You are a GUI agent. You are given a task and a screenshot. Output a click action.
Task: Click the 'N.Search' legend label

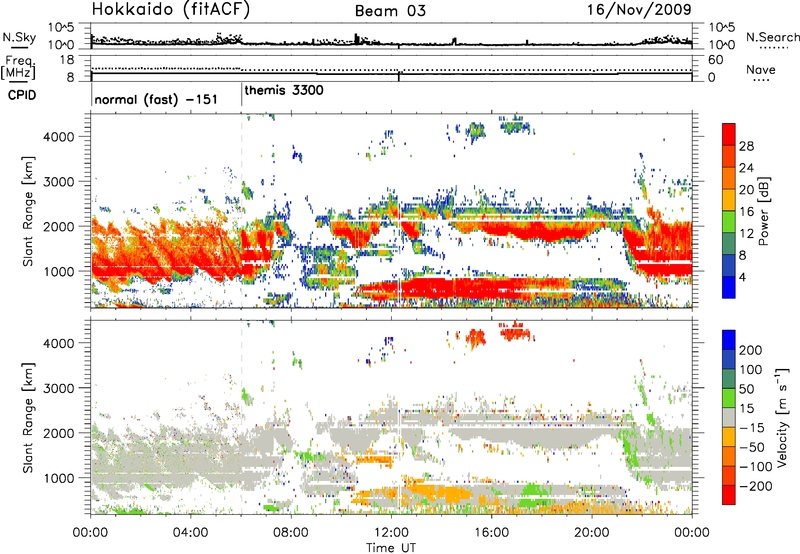(x=772, y=37)
